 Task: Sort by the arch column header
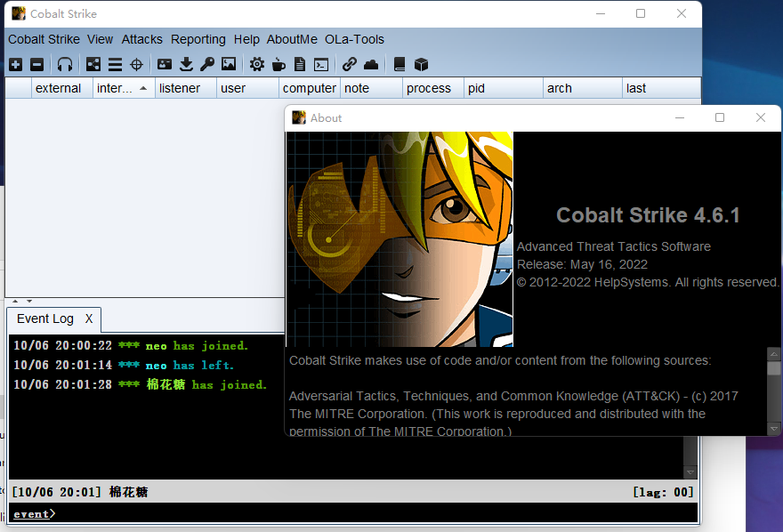pos(583,88)
